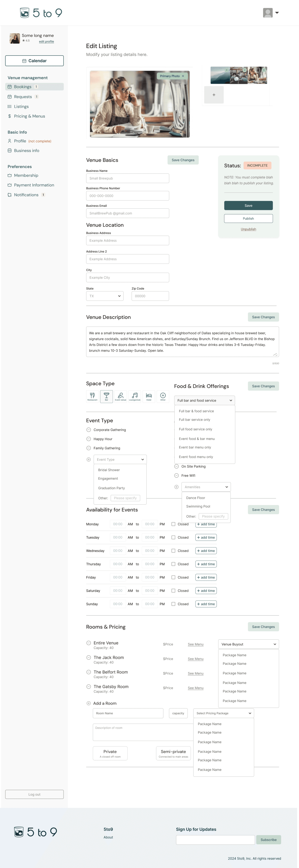Choose the Semi-private room option

point(173,753)
